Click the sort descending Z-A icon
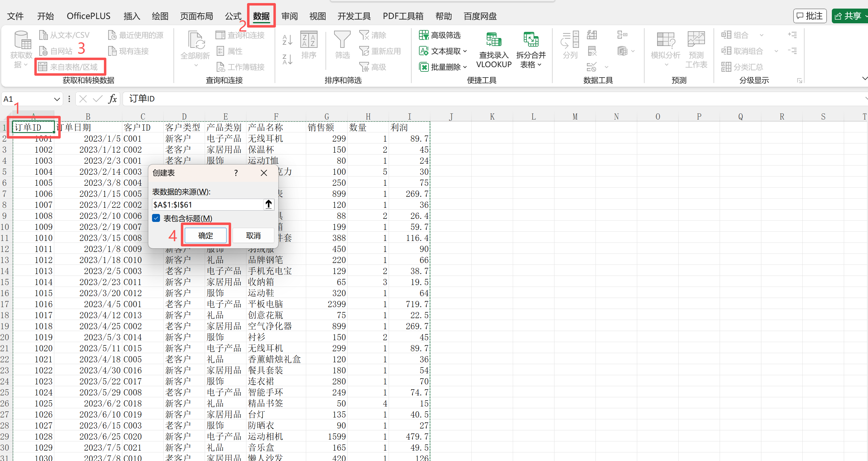The height and width of the screenshot is (461, 868). point(287,59)
